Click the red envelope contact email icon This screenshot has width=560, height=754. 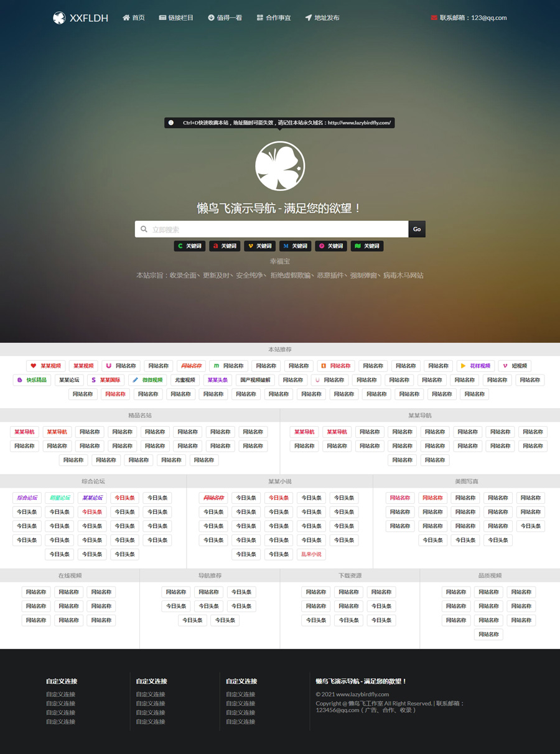coord(434,18)
